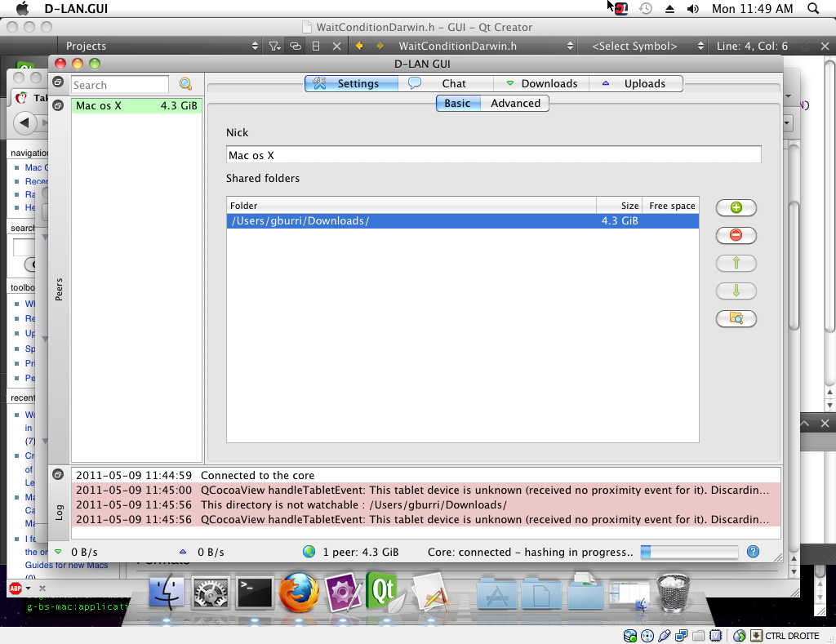Click the Time Machine icon in menu bar

tap(646, 8)
